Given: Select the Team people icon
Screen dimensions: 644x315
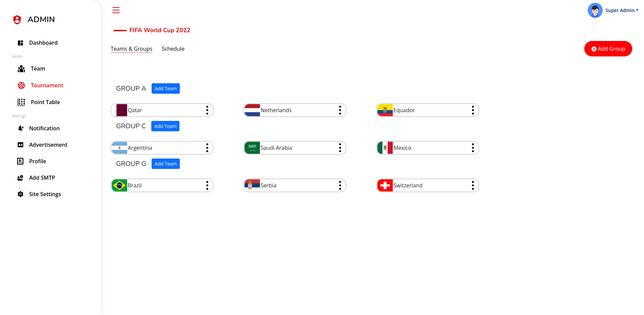Looking at the screenshot, I should (x=21, y=69).
